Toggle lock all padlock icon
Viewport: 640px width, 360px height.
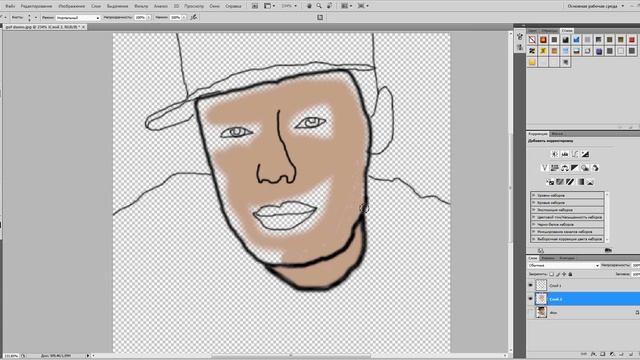pos(570,274)
